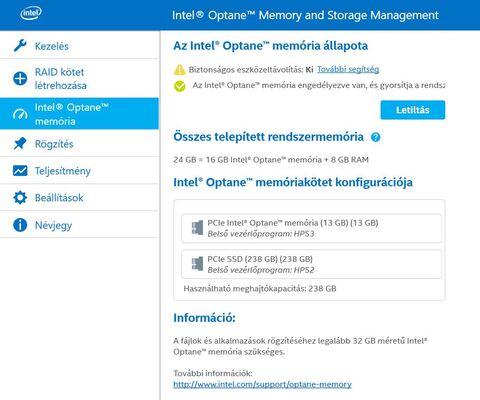
Task: Click the Intel logo in header
Action: (x=31, y=13)
